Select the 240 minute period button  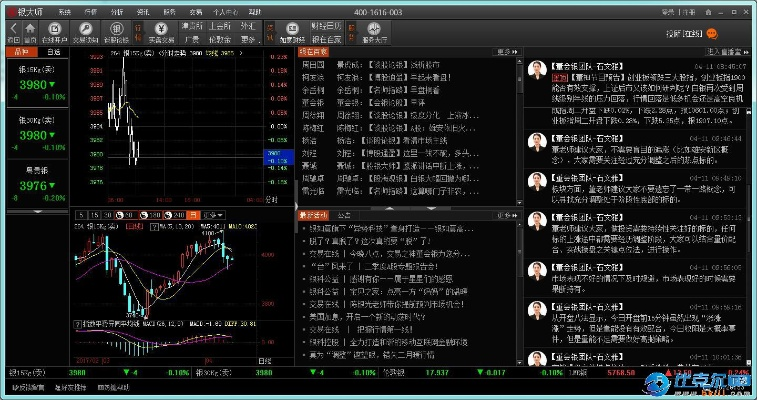pos(174,215)
